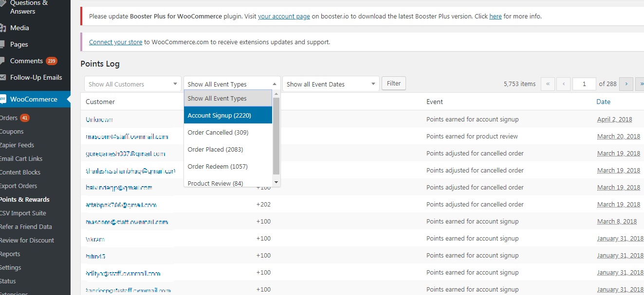Select Product Review (84) option
This screenshot has height=295, width=644.
point(228,183)
